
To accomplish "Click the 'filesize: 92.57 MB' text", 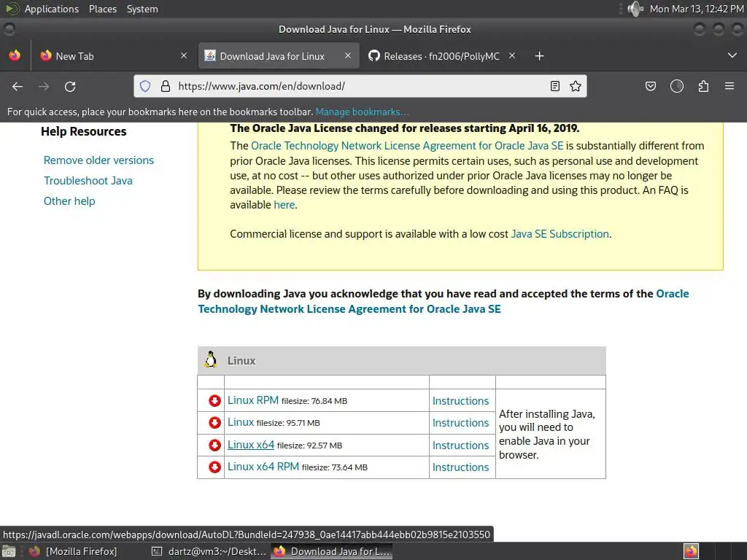I will click(309, 446).
